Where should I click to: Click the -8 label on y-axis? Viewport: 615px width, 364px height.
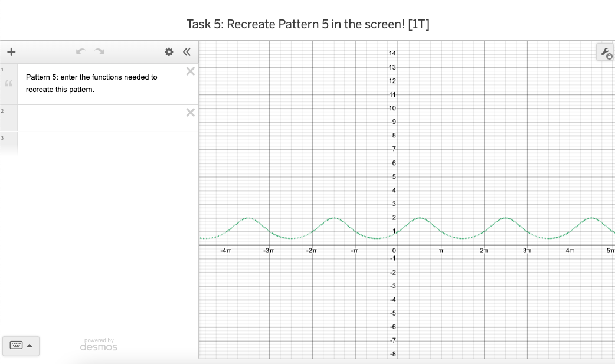pos(392,354)
